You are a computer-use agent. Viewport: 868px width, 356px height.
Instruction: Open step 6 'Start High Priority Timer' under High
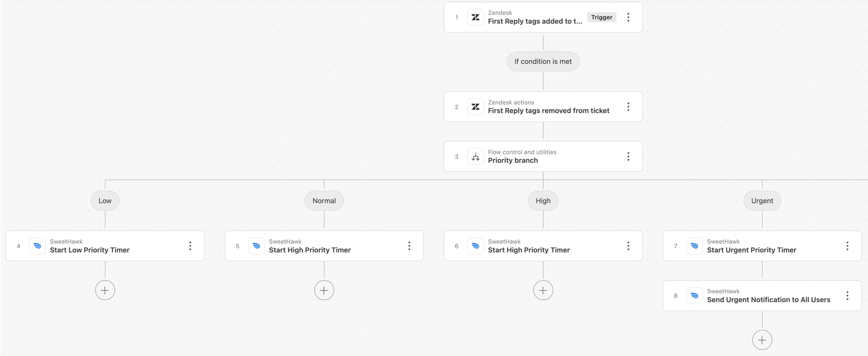[543, 246]
